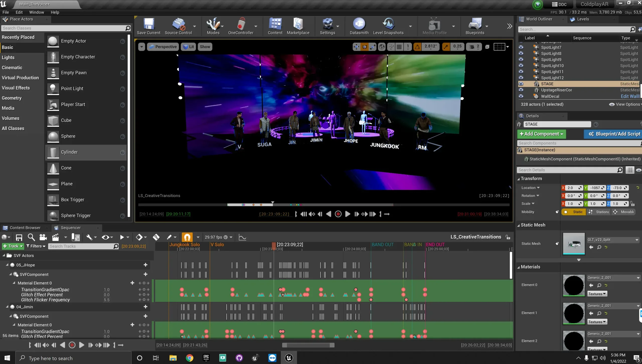Collapse the 05_JHope track
This screenshot has height=364, width=642.
(7, 265)
